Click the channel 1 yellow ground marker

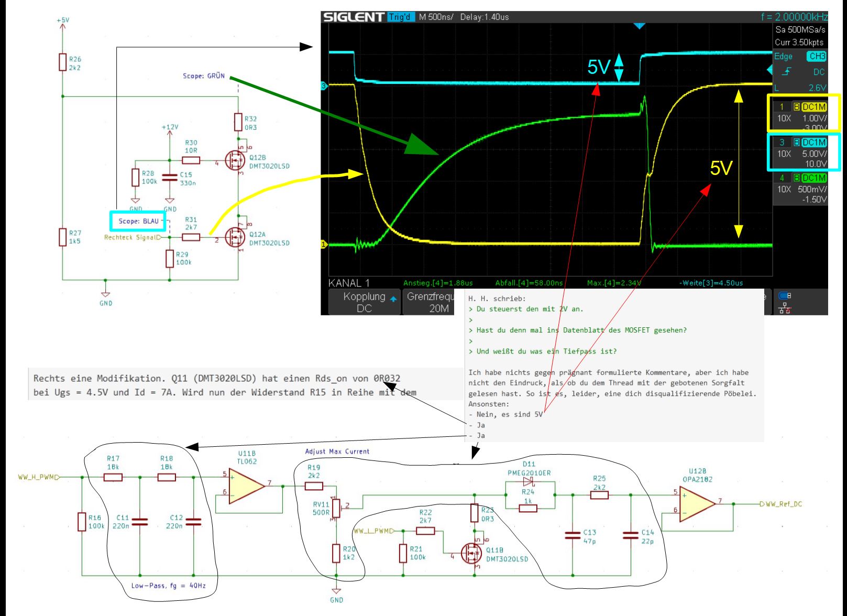coord(324,245)
